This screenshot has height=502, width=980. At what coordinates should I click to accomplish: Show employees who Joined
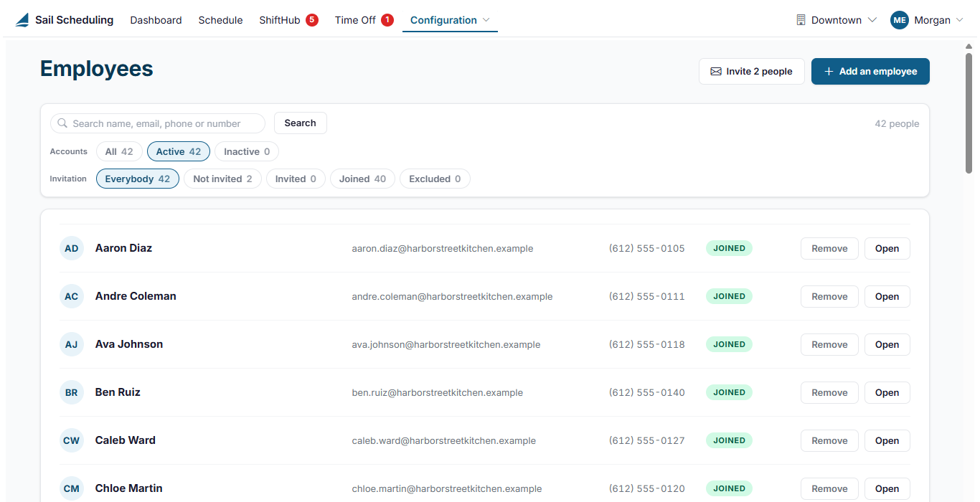(362, 179)
